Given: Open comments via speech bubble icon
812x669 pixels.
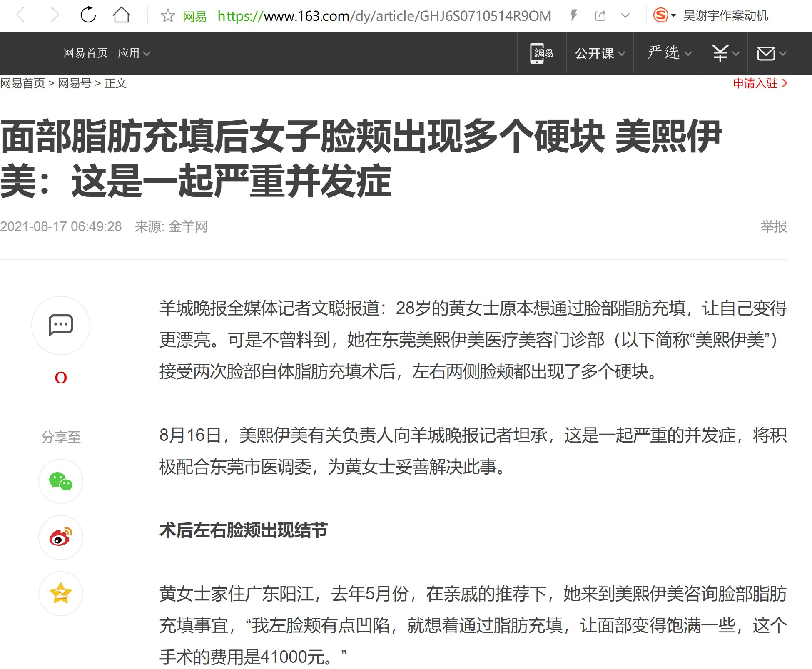Looking at the screenshot, I should (x=61, y=325).
